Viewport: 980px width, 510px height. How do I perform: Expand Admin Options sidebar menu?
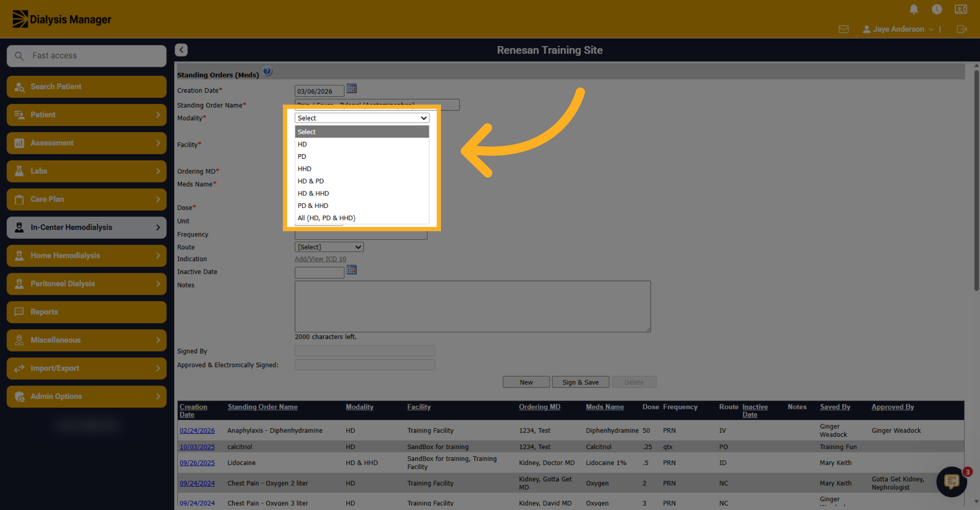coord(87,396)
